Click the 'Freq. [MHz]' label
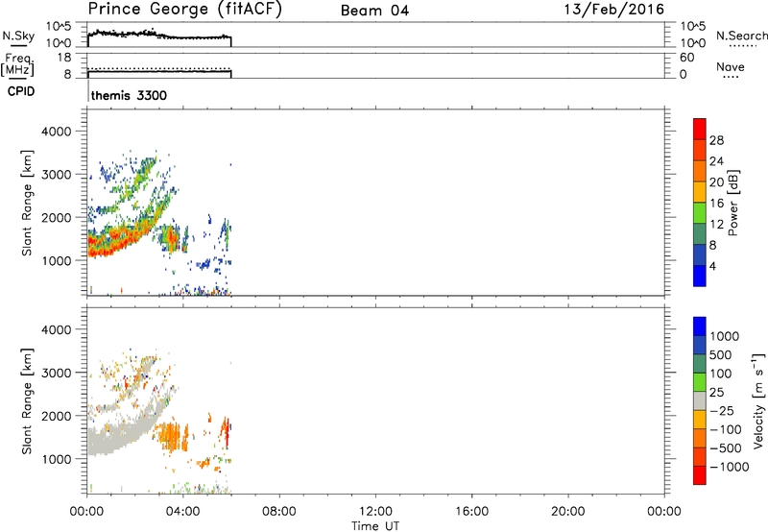 [17, 64]
